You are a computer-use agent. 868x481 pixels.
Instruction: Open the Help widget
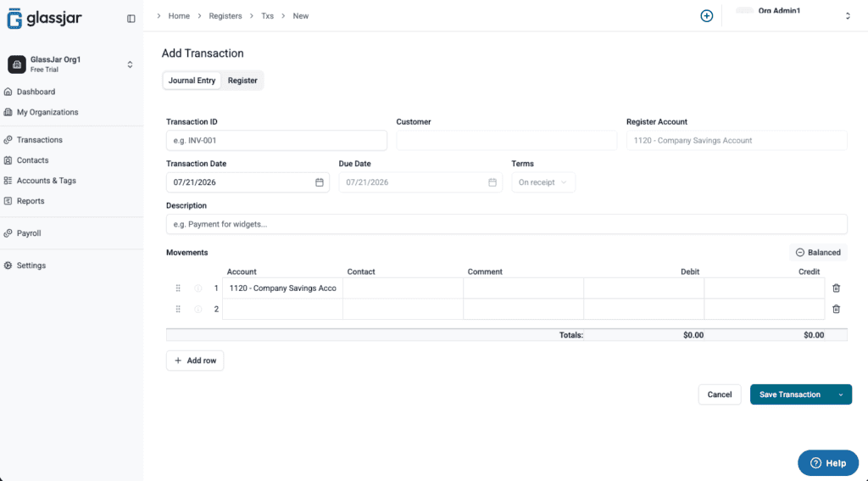click(x=828, y=463)
